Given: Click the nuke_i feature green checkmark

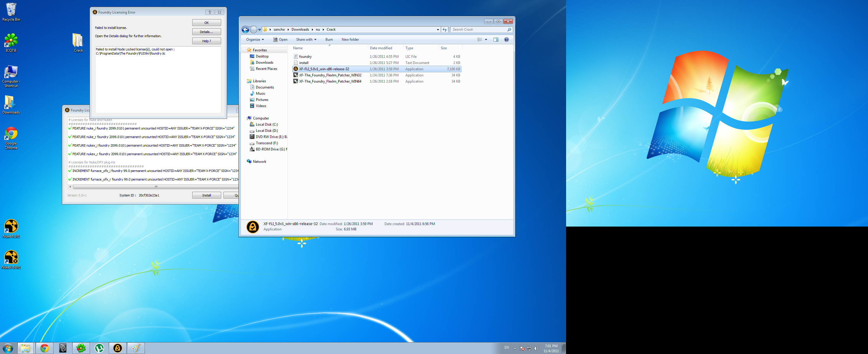Looking at the screenshot, I should [x=70, y=128].
